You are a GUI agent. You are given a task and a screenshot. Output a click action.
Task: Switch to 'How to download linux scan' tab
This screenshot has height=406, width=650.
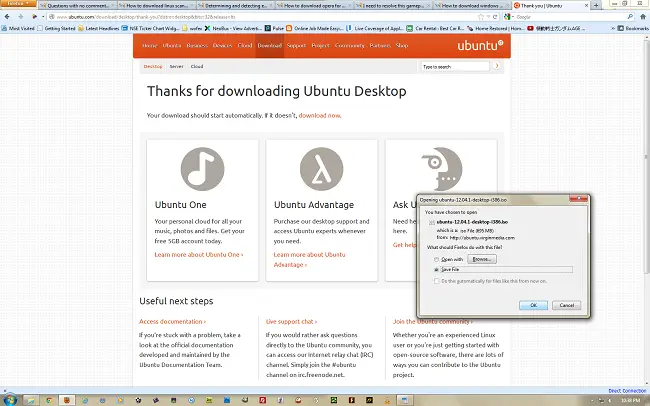click(x=156, y=6)
